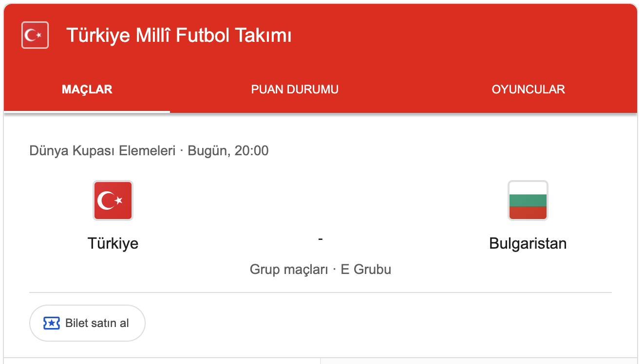Click the empty red header right of the title
Screen dimensions: 643x364
tap(463, 36)
